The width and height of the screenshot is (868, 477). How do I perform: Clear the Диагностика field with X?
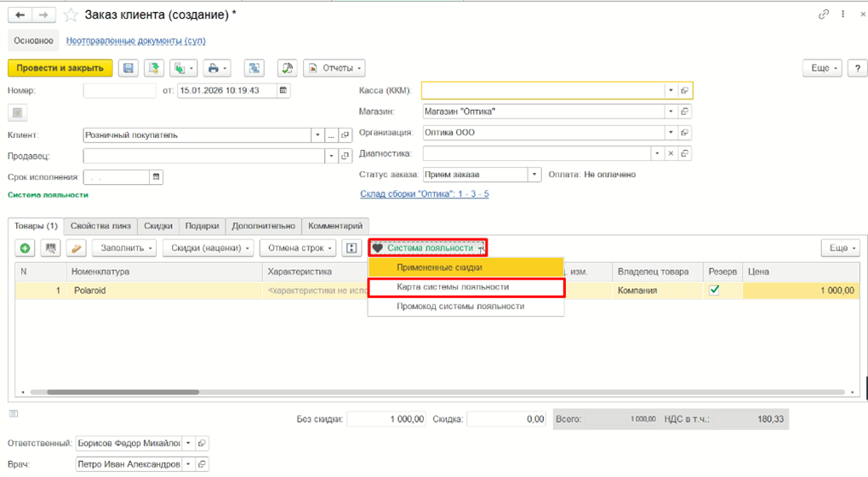point(671,153)
